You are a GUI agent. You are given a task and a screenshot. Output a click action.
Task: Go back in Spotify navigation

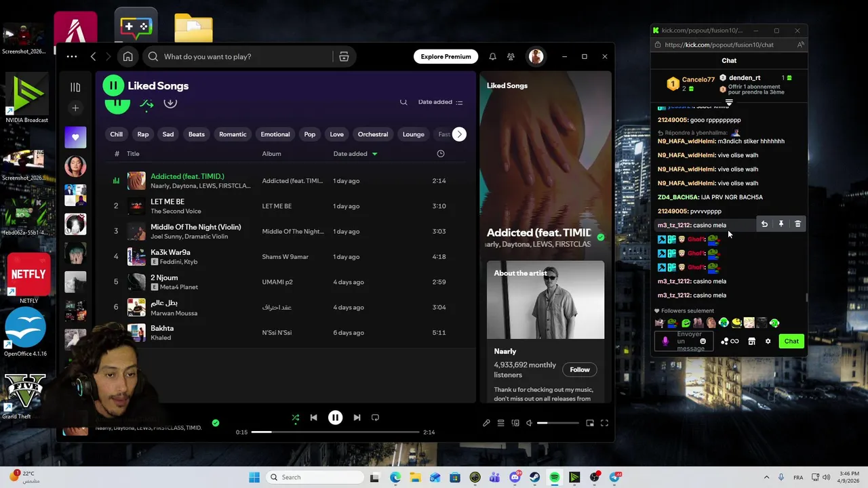click(94, 56)
